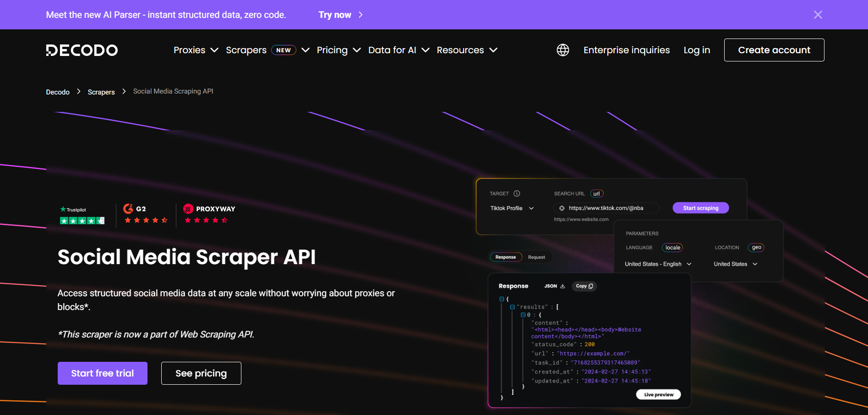Click Start free trial
Image resolution: width=868 pixels, height=415 pixels.
[103, 373]
